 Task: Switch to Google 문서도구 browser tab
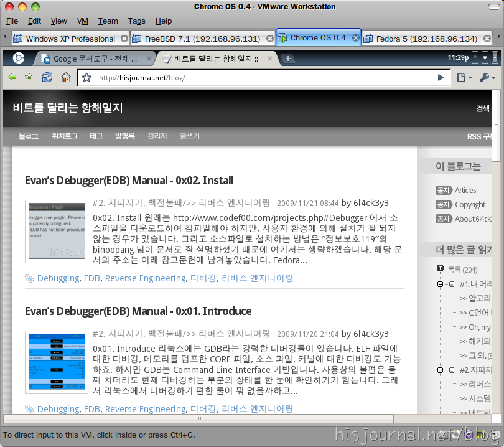coord(95,59)
